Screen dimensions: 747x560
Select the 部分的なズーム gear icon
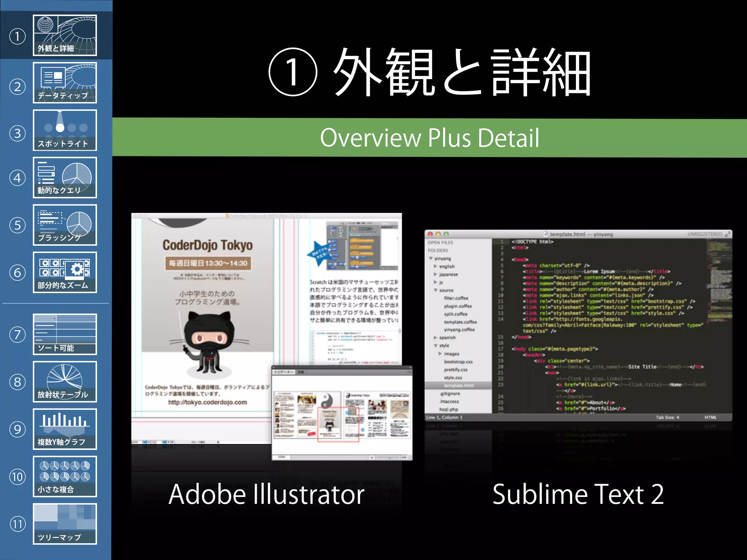tap(77, 269)
